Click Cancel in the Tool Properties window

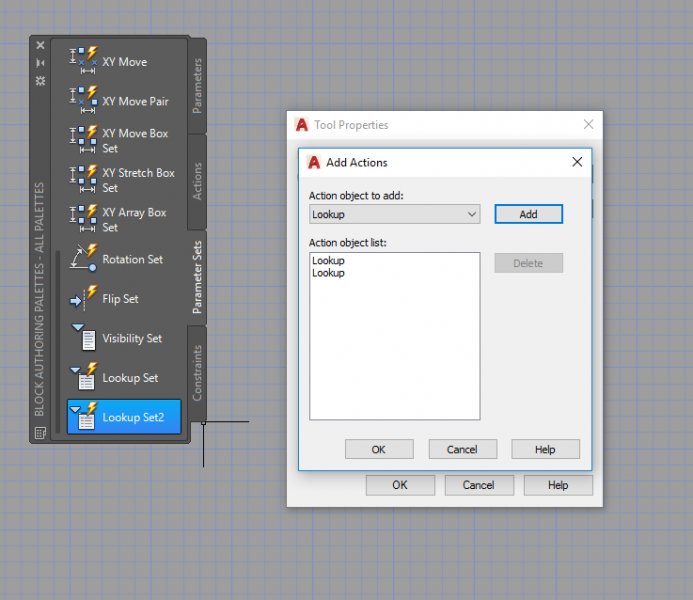click(x=479, y=485)
